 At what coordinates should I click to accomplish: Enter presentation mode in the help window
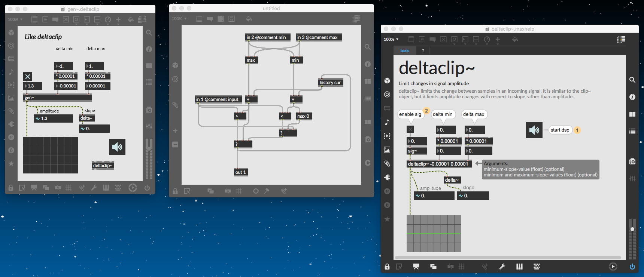pos(416,267)
